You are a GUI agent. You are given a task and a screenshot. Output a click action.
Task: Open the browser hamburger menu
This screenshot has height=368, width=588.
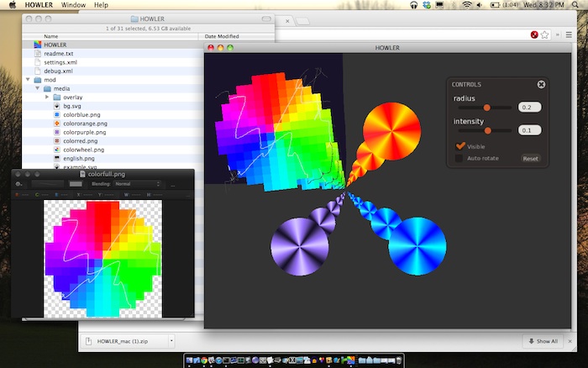tap(569, 35)
